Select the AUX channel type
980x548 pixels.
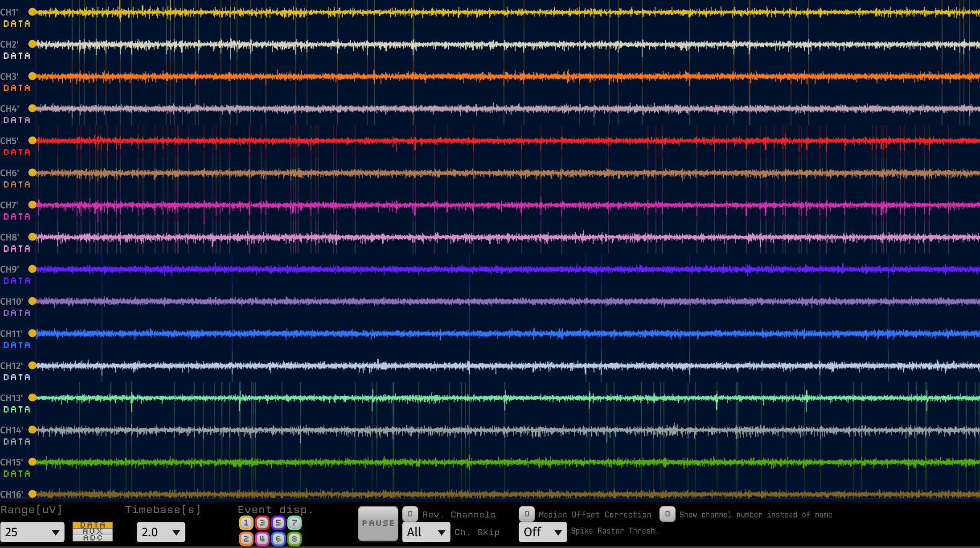tap(93, 532)
